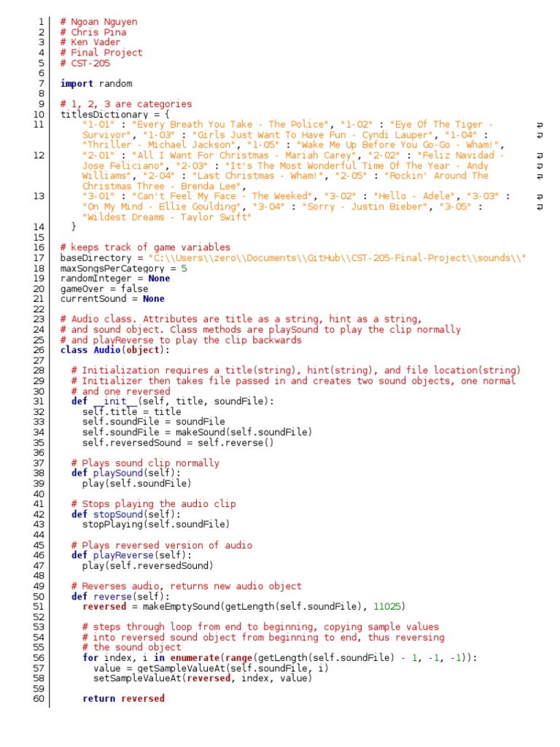560x747 pixels.
Task: Click the "play(self.reversedSound)" call
Action: 147,566
